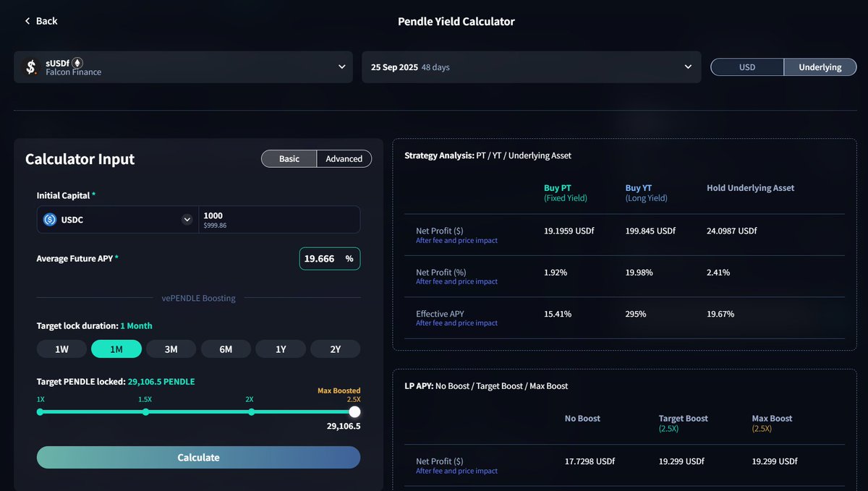This screenshot has height=491, width=868.
Task: Click the 1.5X boost slider stop
Action: pos(145,411)
